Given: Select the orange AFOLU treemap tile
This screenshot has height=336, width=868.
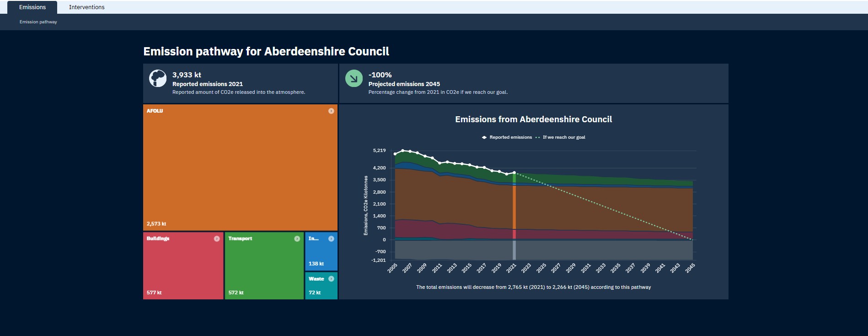Looking at the screenshot, I should 240,168.
